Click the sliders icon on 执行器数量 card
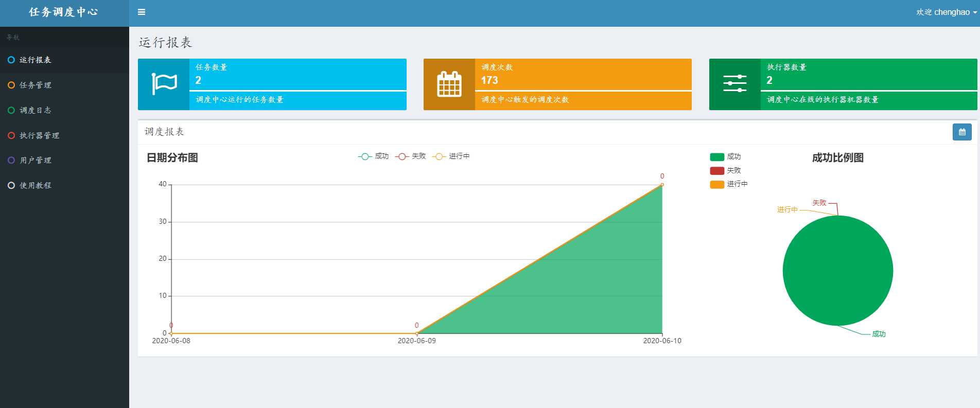 (735, 83)
